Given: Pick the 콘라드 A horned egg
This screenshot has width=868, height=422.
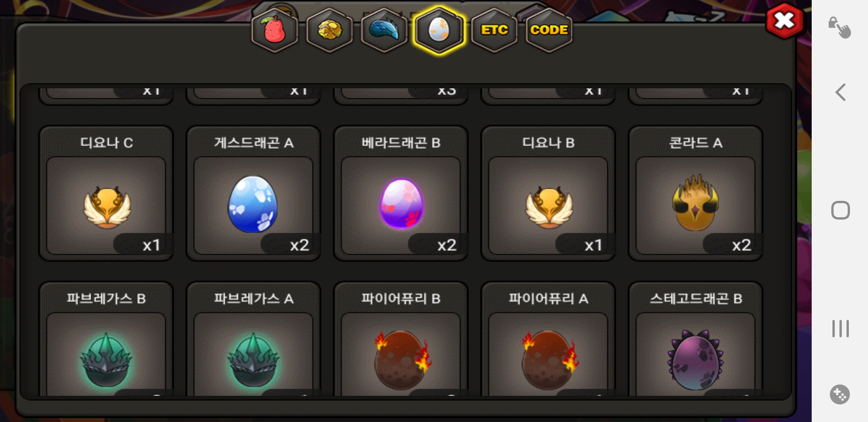Looking at the screenshot, I should click(x=696, y=193).
